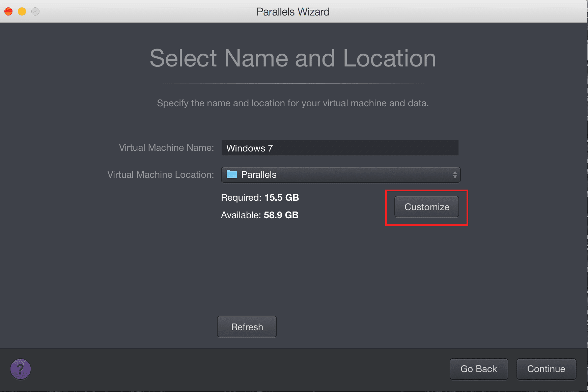Click the blue Parallels folder icon
This screenshot has height=392, width=588.
tap(232, 174)
